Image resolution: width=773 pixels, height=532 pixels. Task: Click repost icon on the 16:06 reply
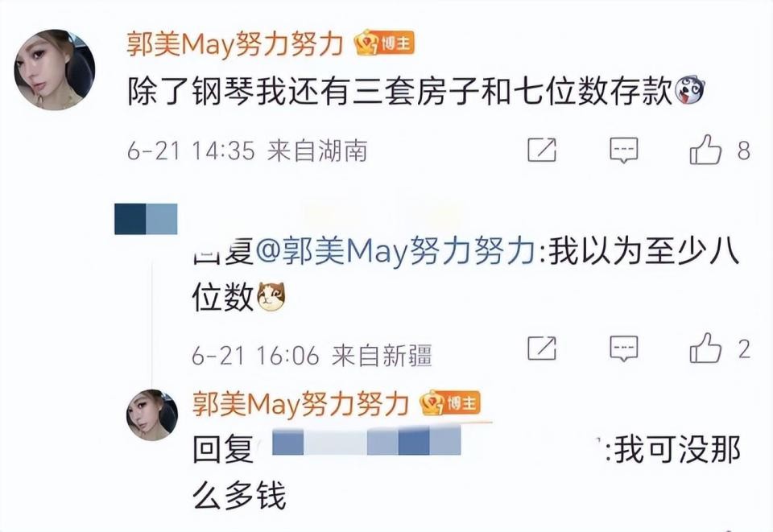(542, 348)
